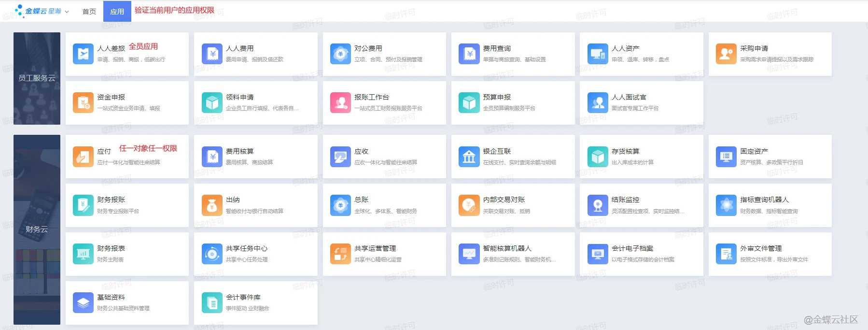
Task: Open the 内部交易对账 icon
Action: [469, 205]
